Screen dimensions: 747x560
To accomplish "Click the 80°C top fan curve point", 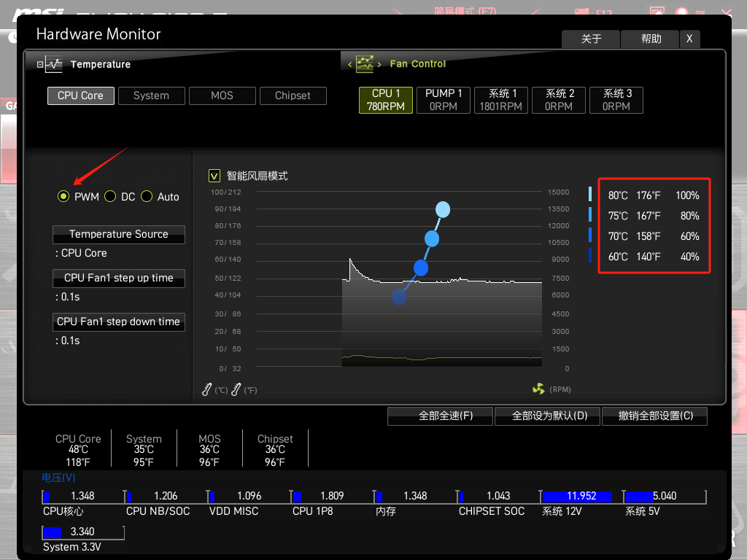I will click(x=443, y=210).
